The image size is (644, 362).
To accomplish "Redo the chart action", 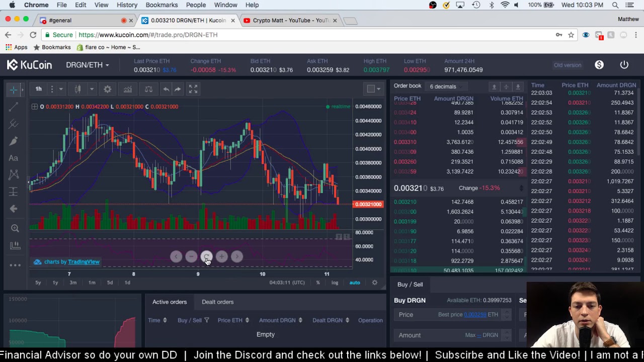I will [x=178, y=89].
